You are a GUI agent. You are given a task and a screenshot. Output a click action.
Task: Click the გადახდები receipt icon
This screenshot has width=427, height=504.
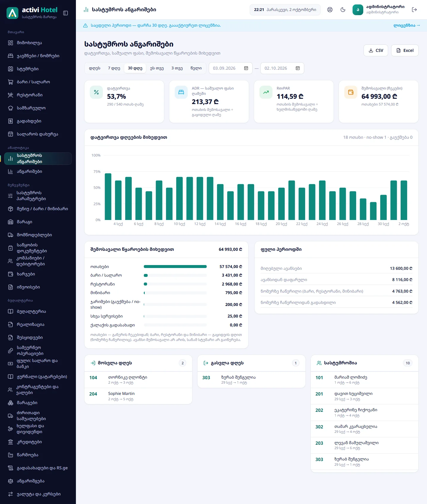pyautogui.click(x=10, y=121)
